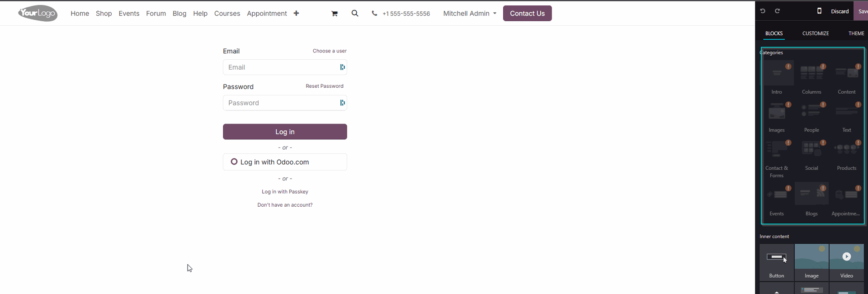Select the Columns block category

[811, 77]
